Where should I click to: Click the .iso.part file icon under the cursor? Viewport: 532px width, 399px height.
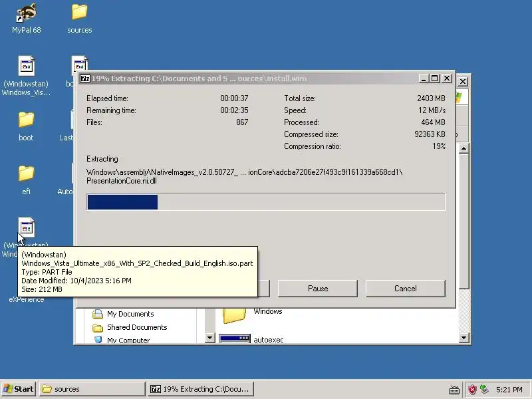[26, 227]
